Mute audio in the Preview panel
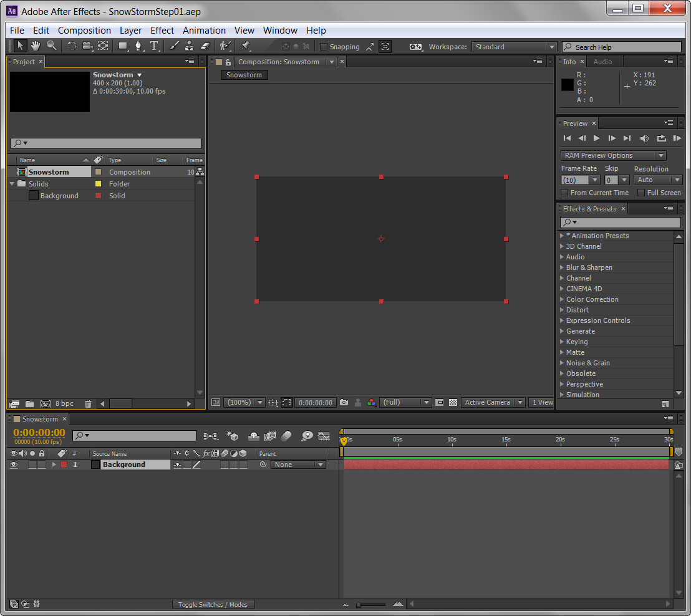 644,138
